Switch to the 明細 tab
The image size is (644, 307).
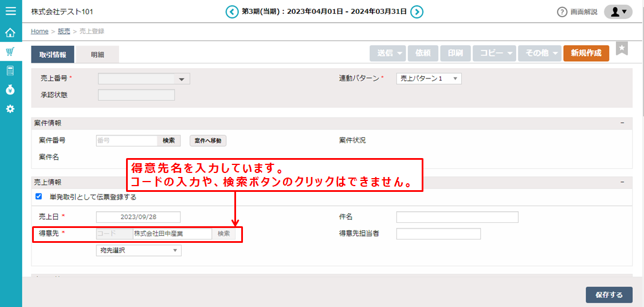click(97, 54)
